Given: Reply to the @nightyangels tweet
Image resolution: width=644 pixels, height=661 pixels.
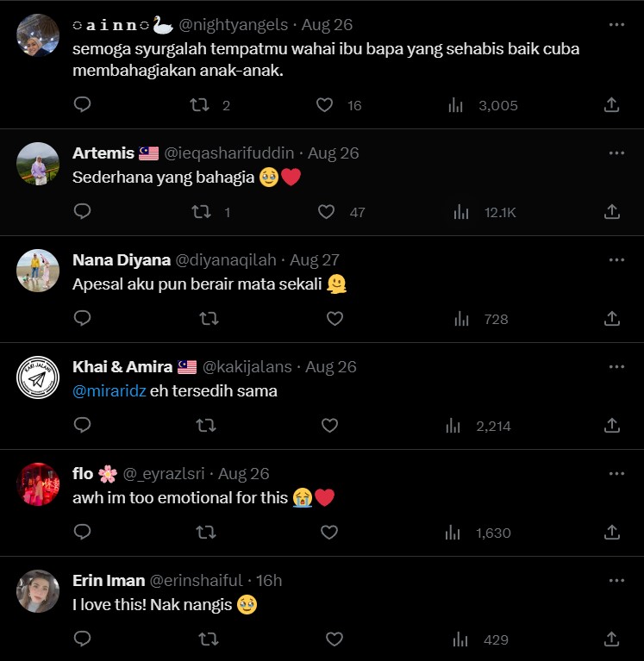Looking at the screenshot, I should (83, 105).
